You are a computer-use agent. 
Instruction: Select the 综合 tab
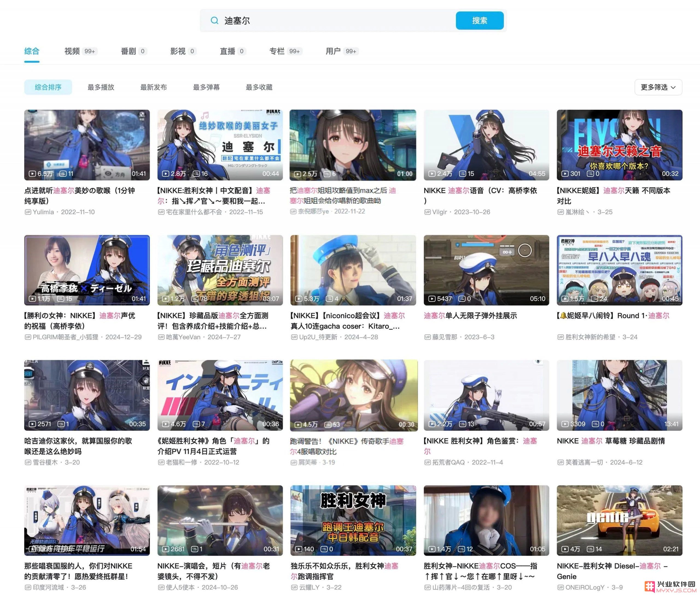32,51
